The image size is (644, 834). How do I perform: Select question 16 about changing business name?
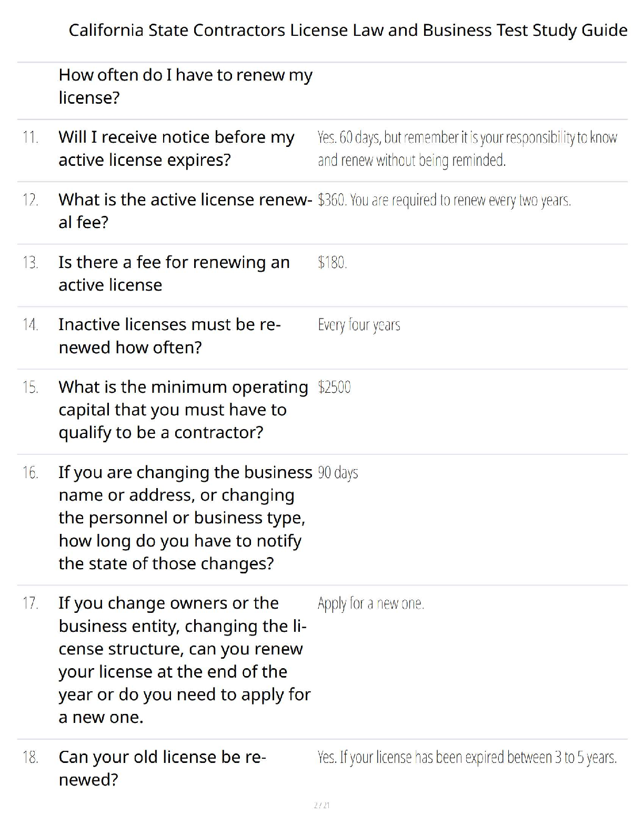185,518
